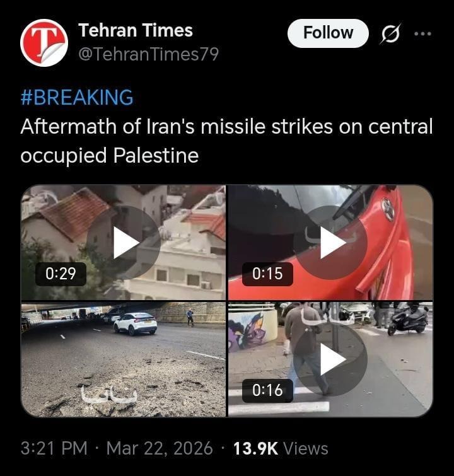Click the 0:16 duration badge
454x476 pixels.
tap(267, 390)
